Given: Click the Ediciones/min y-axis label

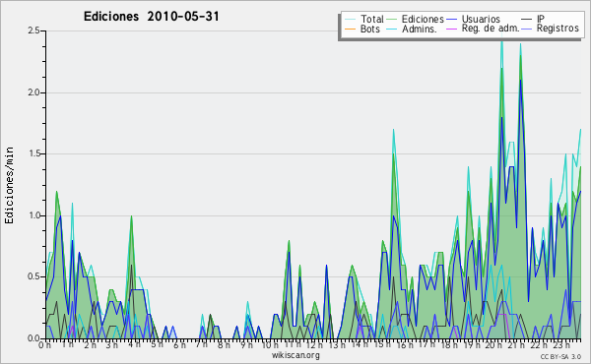Looking at the screenshot, I should coord(9,185).
